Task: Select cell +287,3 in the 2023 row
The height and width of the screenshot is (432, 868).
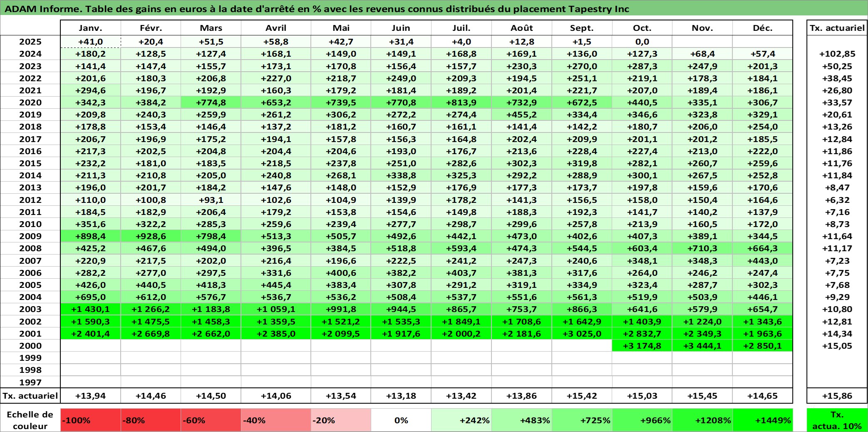Action: (642, 66)
